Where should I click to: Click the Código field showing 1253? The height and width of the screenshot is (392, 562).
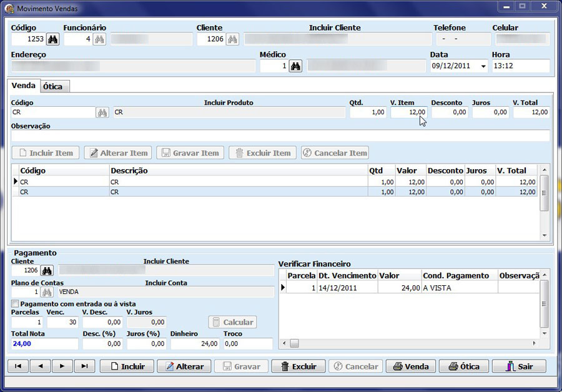[x=28, y=39]
